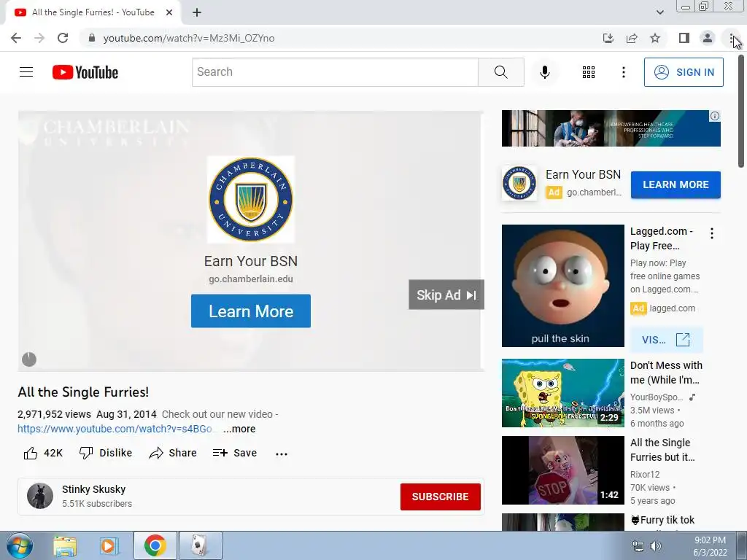Close the All the Single Furries tab

(169, 13)
